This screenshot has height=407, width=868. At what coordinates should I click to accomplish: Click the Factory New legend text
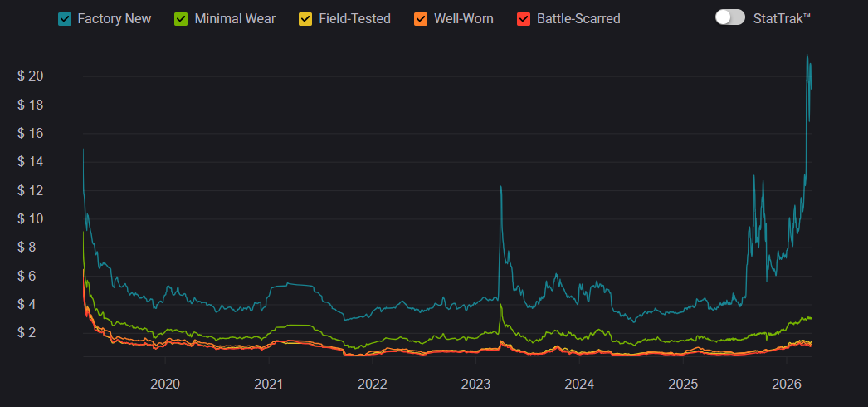[114, 18]
